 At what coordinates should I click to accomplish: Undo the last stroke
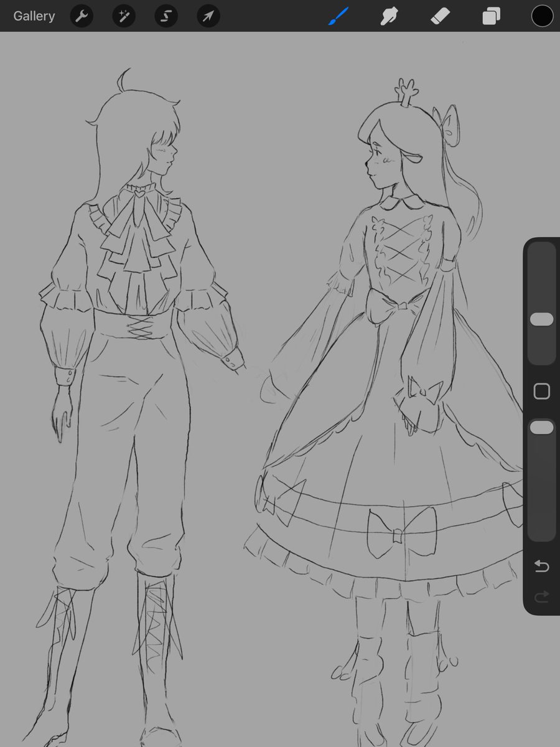click(x=541, y=566)
